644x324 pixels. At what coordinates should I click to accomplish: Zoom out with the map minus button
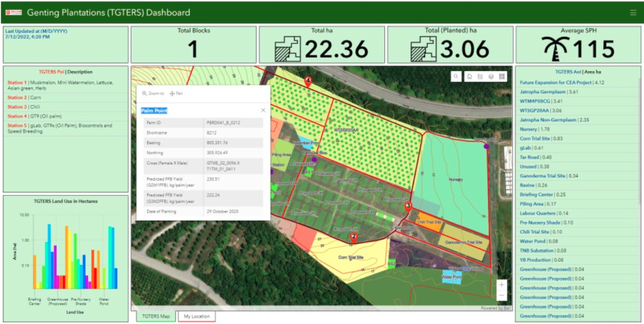tap(501, 295)
